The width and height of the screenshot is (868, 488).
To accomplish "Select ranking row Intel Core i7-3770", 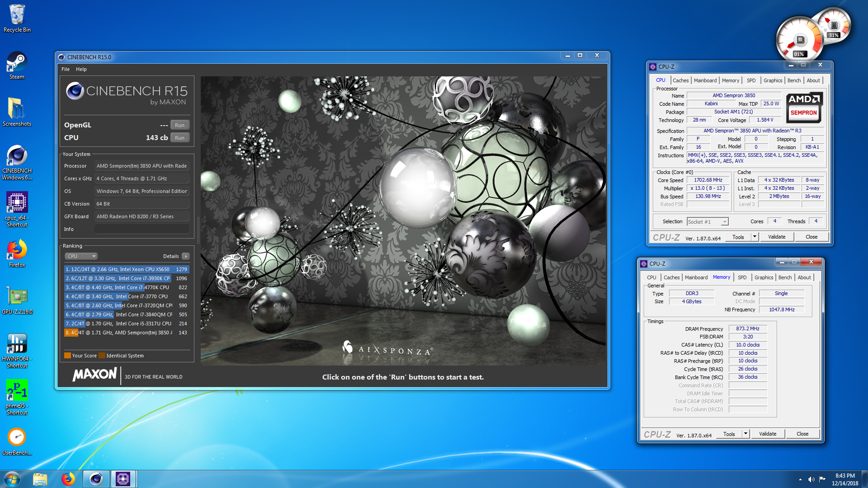I will tap(127, 296).
